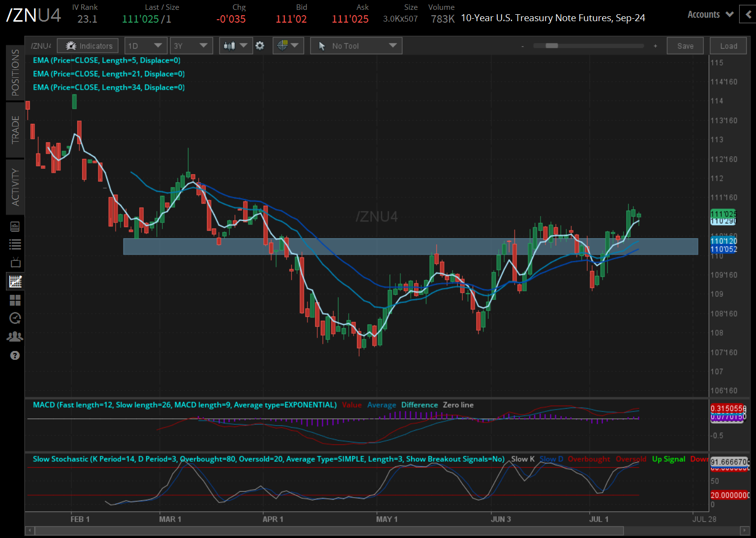Click the 0.3150556 MACD value tag
The height and width of the screenshot is (538, 756).
[x=728, y=409]
